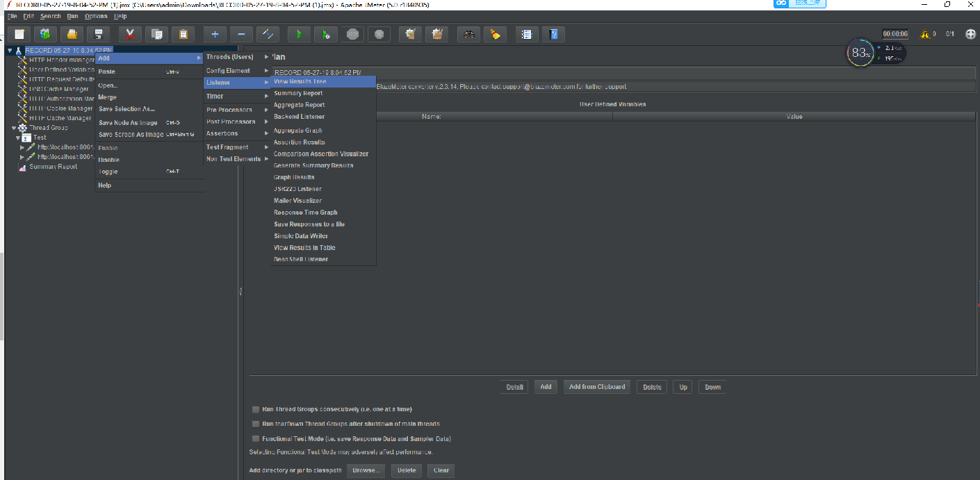
Task: Open the Help toolbar icon
Action: 554,34
